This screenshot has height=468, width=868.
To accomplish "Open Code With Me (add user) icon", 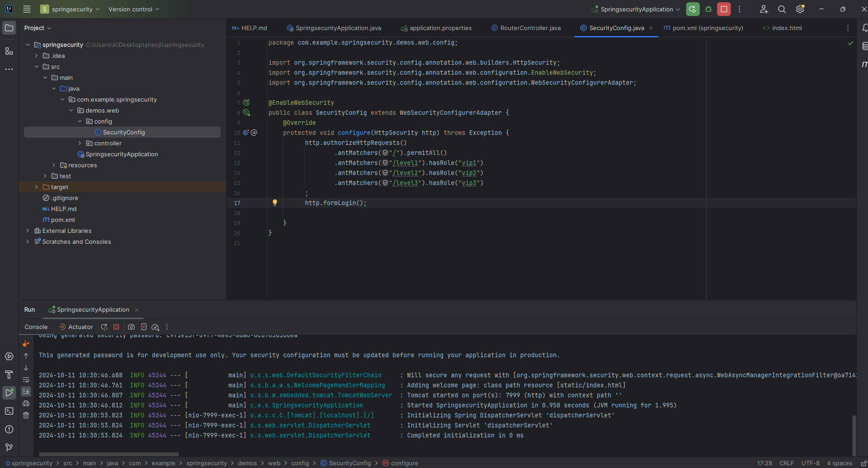I will coord(764,9).
